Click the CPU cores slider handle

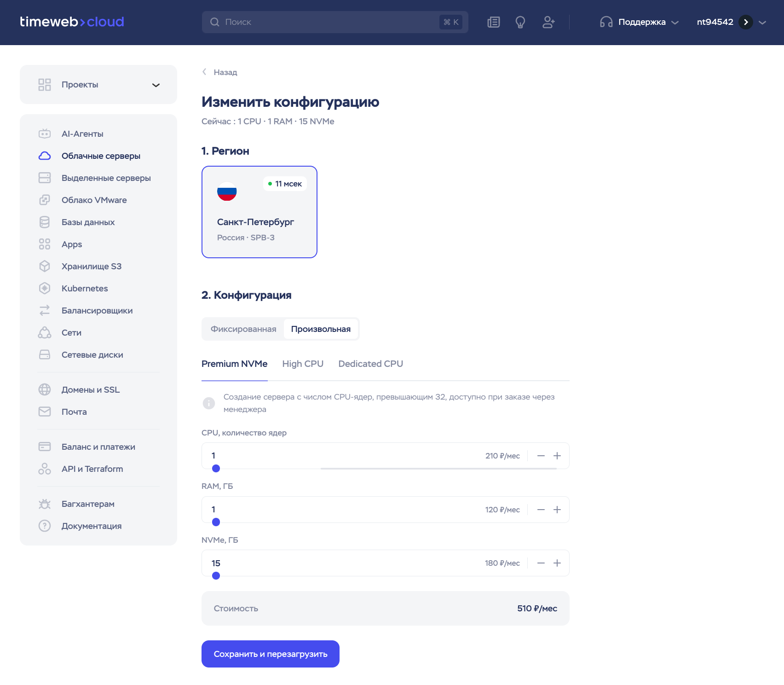pos(216,469)
